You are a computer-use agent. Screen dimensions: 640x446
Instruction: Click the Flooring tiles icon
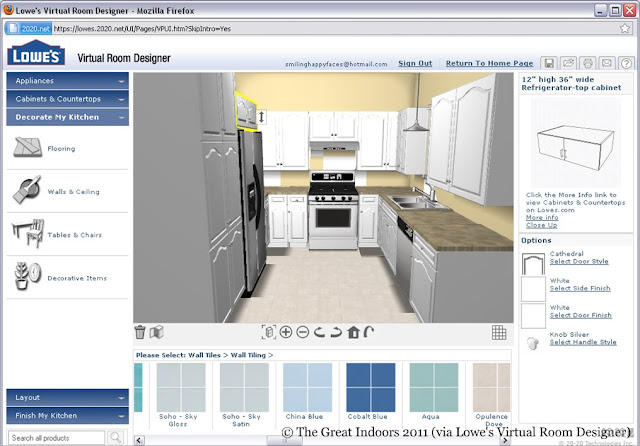27,147
